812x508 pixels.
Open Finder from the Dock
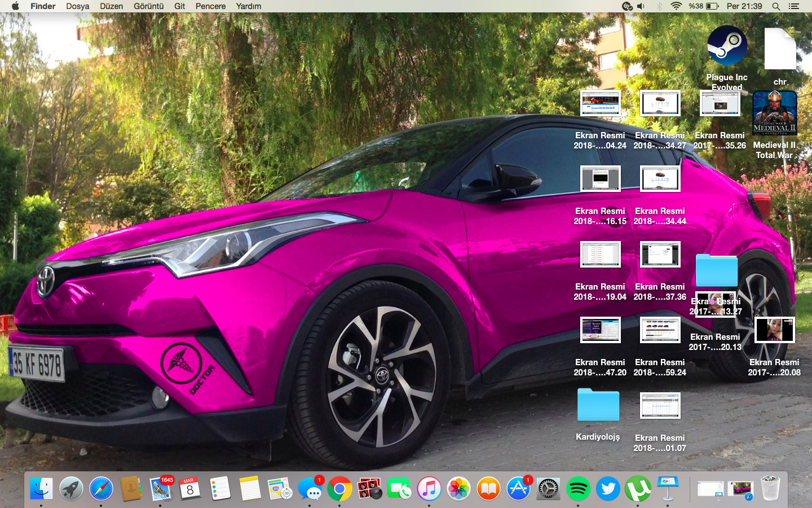pyautogui.click(x=41, y=488)
